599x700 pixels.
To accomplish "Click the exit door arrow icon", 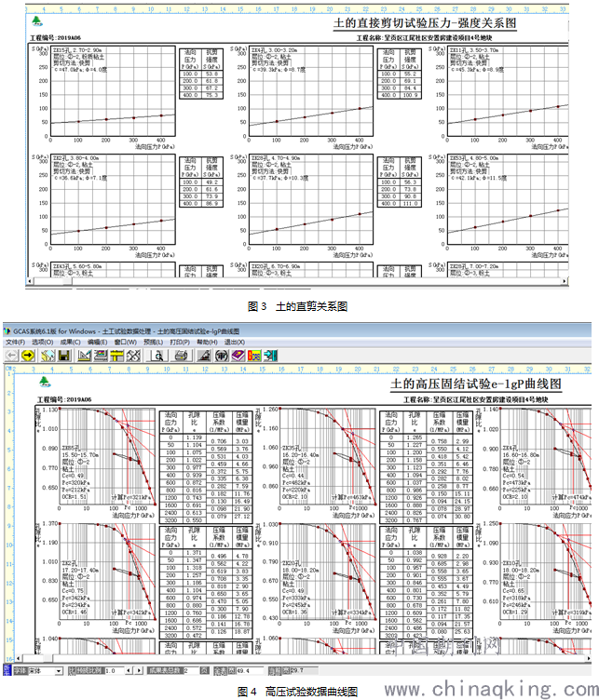I will [270, 356].
